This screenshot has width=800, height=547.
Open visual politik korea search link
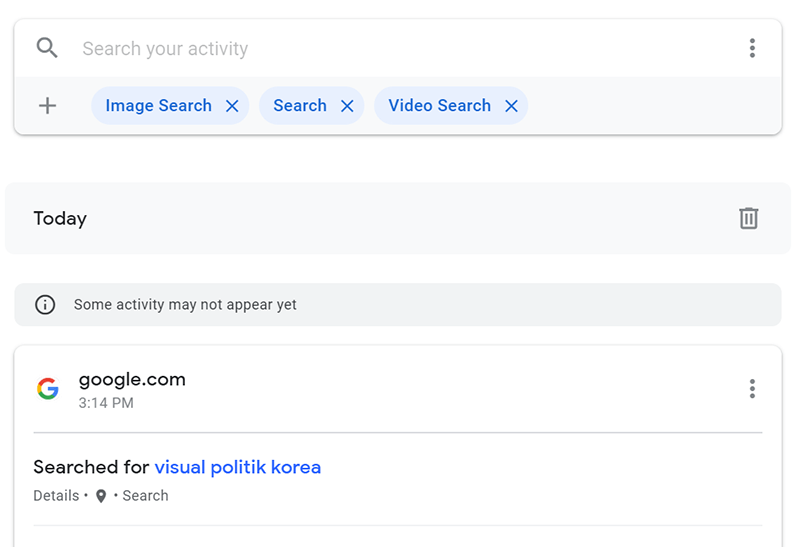238,467
